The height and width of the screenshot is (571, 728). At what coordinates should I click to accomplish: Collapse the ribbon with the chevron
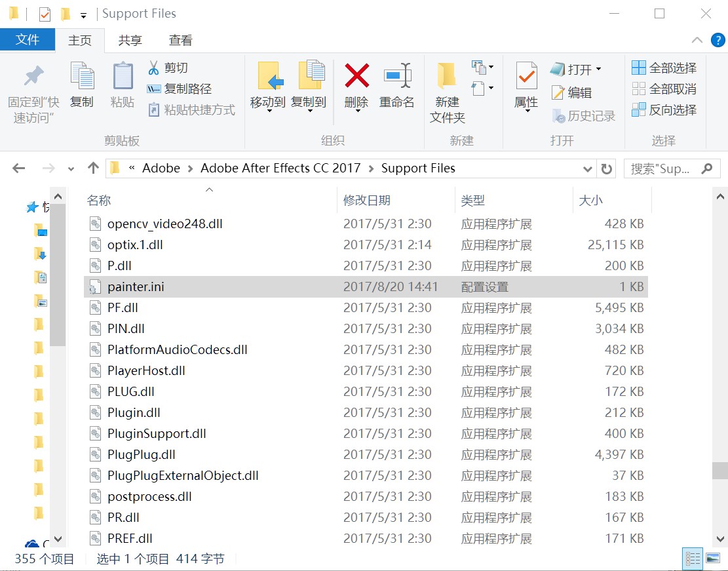[x=697, y=40]
